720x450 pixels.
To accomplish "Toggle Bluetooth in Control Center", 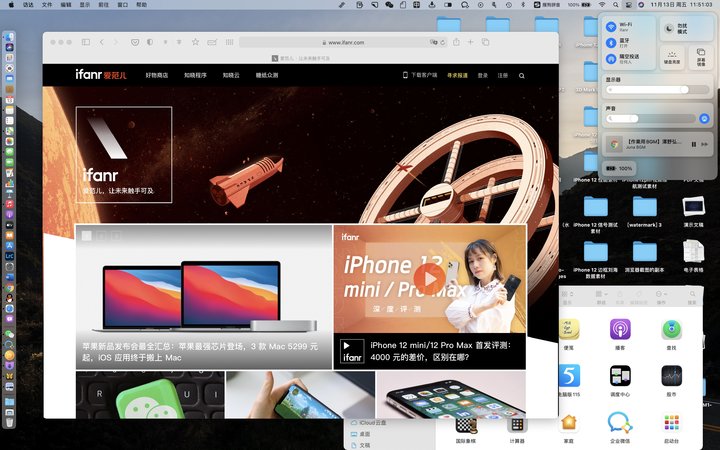I will [x=611, y=43].
